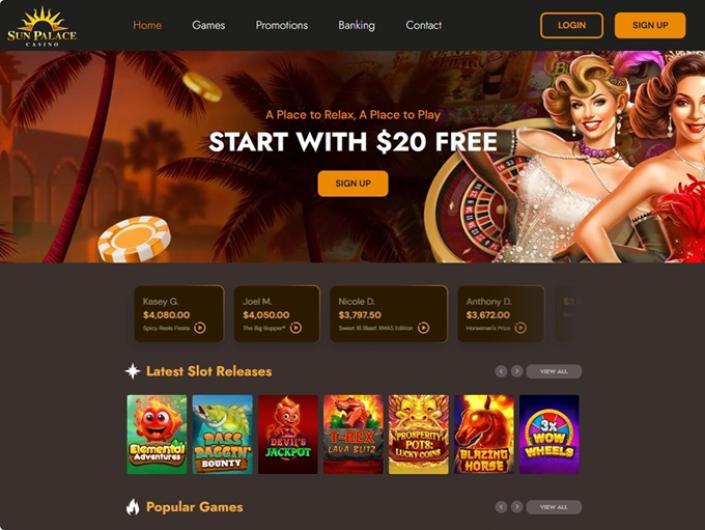Open the Promotions menu item
Viewport: 705px width, 530px height.
coord(282,25)
